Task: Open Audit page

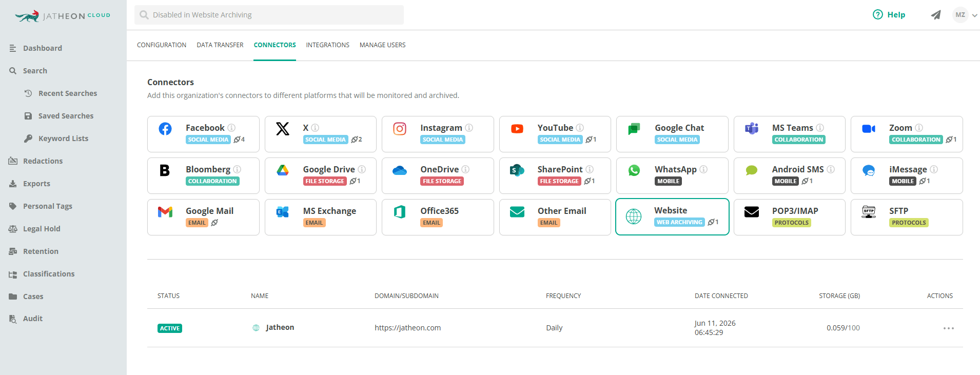Action: click(x=32, y=319)
